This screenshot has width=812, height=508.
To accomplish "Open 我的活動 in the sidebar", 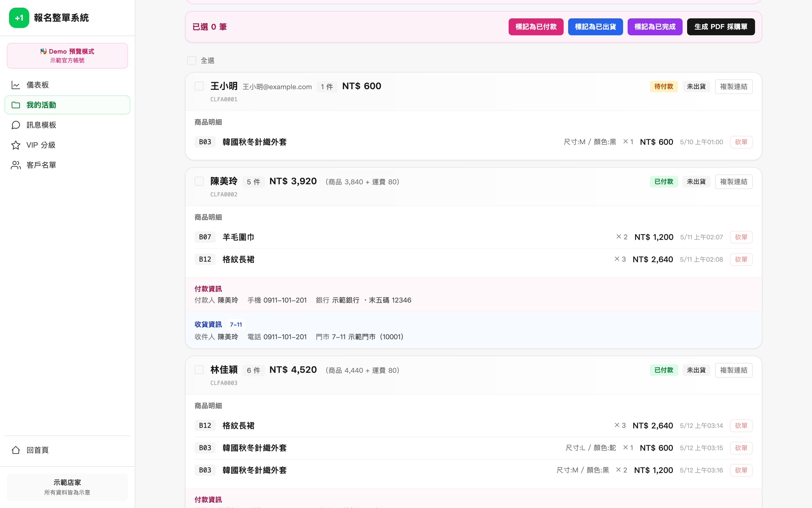I will 67,105.
